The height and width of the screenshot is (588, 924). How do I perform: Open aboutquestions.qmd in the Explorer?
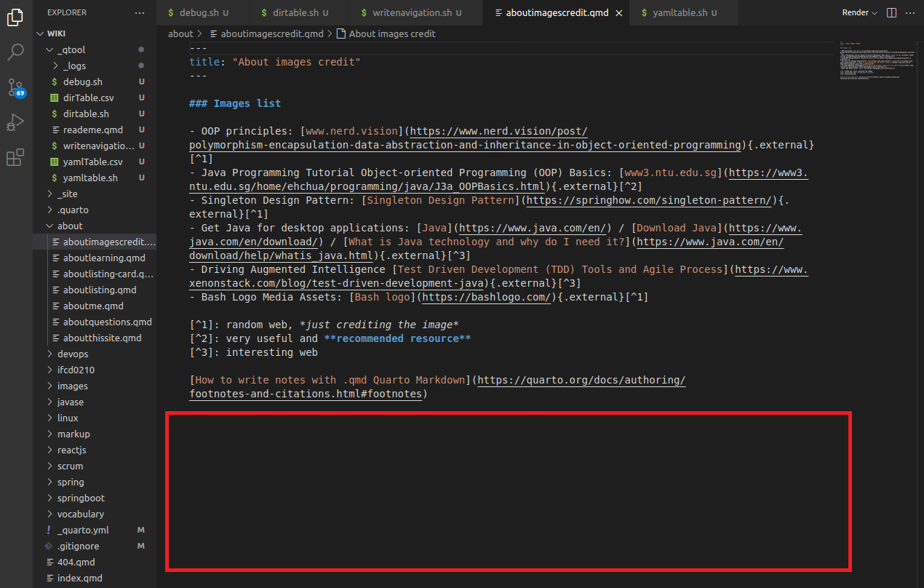(x=95, y=322)
